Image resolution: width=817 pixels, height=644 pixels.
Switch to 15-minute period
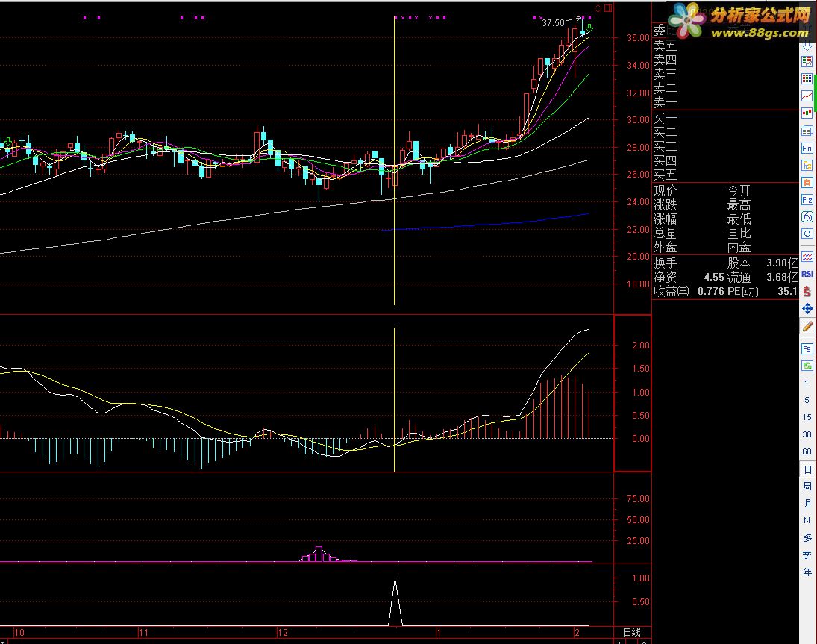pyautogui.click(x=807, y=417)
